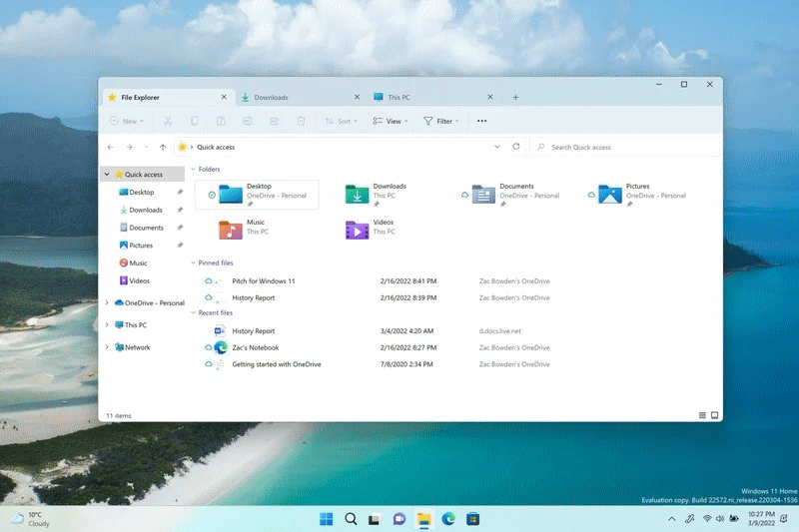
Task: Open the weather widget showing Cloudy
Action: [32, 519]
